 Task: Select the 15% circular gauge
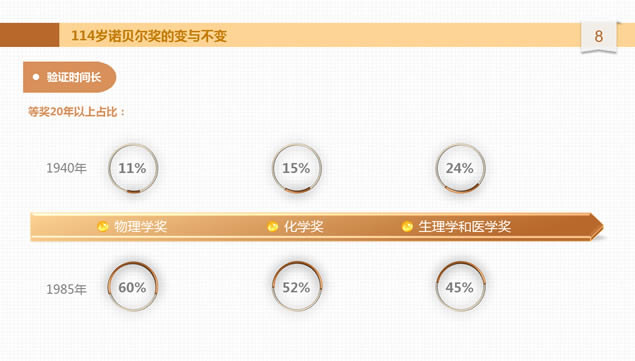297,168
